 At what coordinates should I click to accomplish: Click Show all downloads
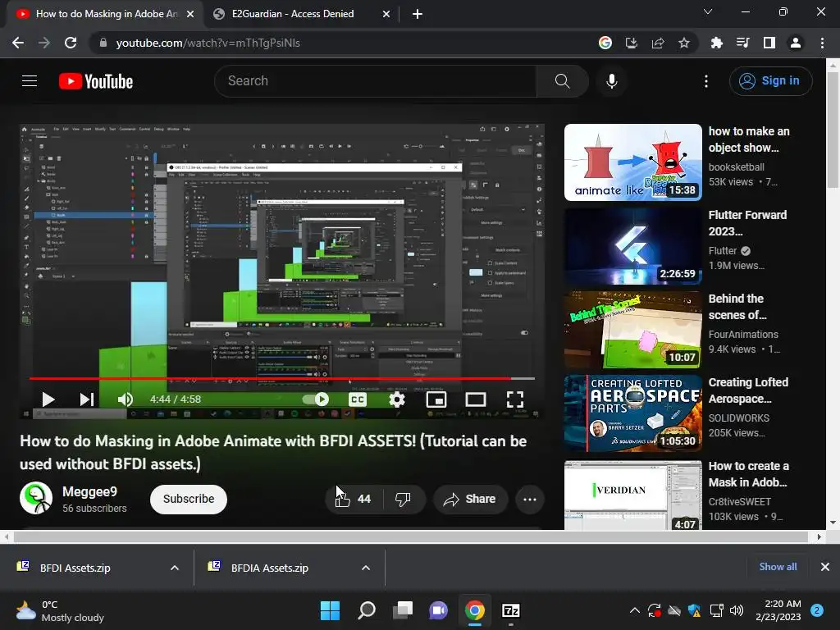(778, 567)
